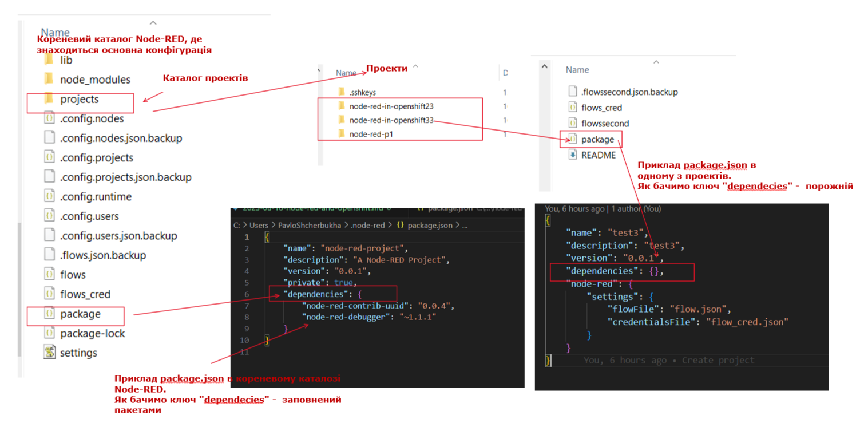Toggle sort chevron above Name in openshift33 file list

tap(656, 62)
